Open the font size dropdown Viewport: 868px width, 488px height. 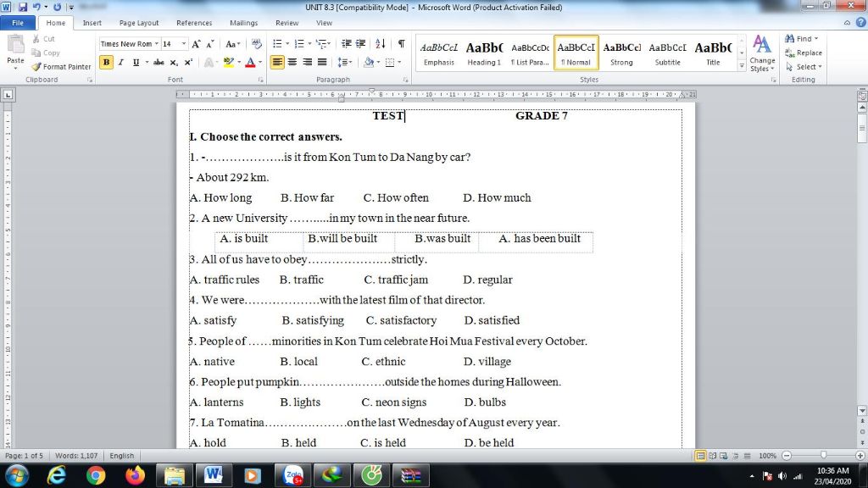(184, 44)
